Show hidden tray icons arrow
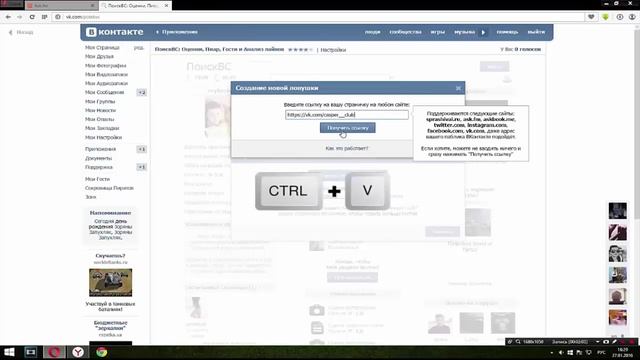640x360 pixels. (x=552, y=352)
